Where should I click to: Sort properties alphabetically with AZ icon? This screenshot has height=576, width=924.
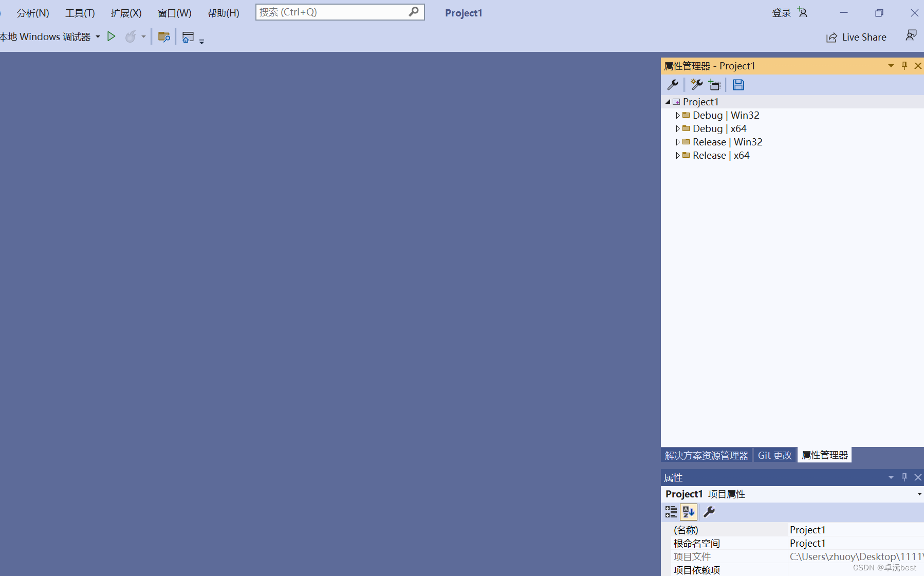click(x=689, y=512)
